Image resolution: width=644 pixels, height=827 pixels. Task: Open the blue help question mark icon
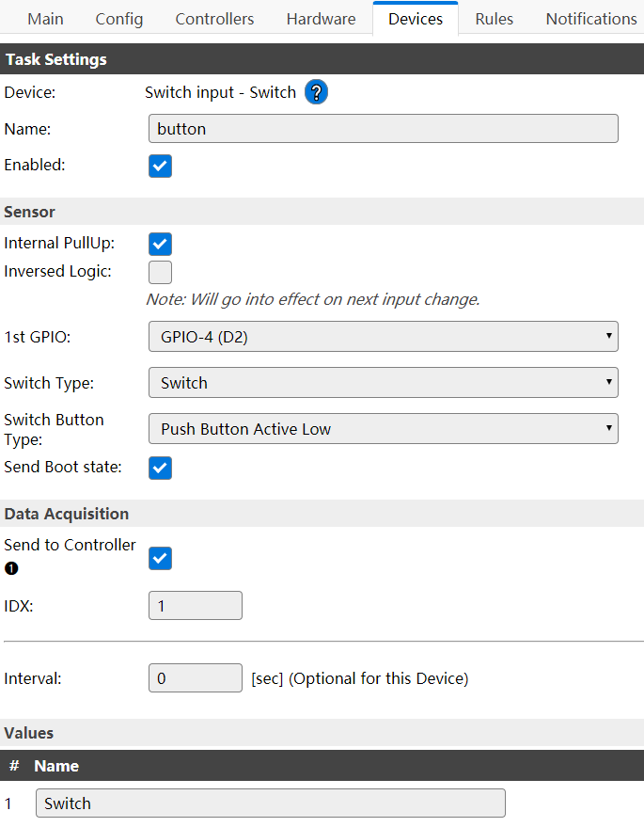pos(316,92)
